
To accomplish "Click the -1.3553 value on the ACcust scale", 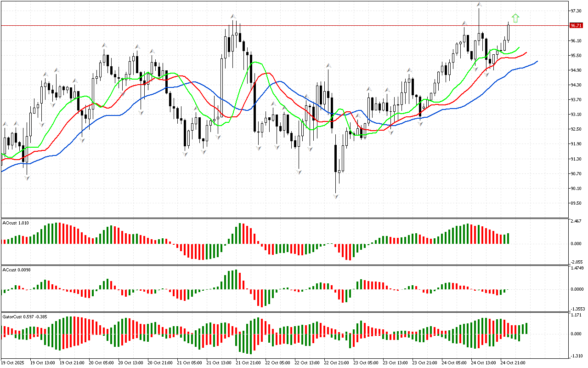I will 577,309.
